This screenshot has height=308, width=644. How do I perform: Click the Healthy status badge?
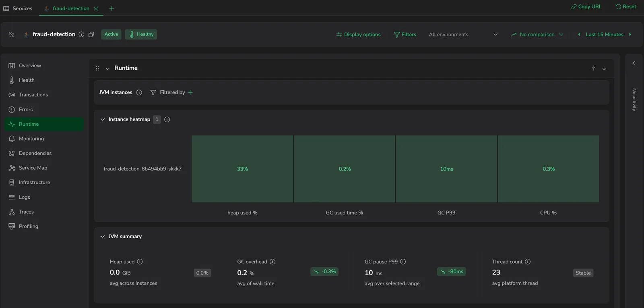(x=141, y=34)
